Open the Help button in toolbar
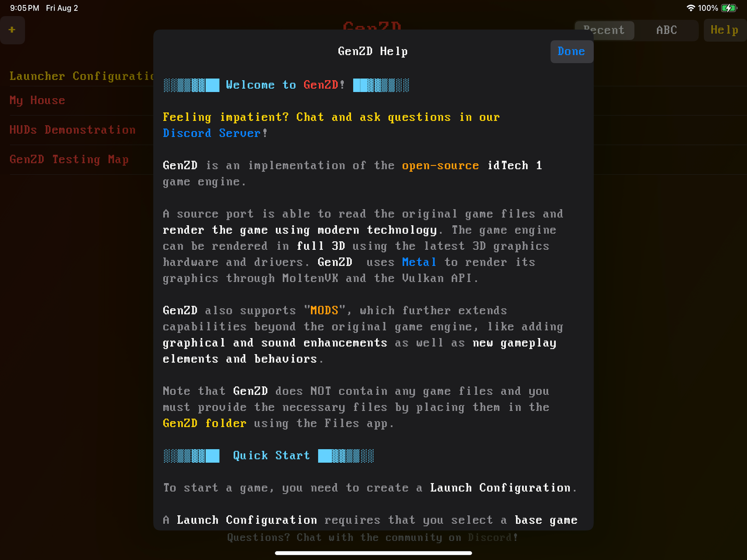The image size is (747, 560). pos(724,30)
